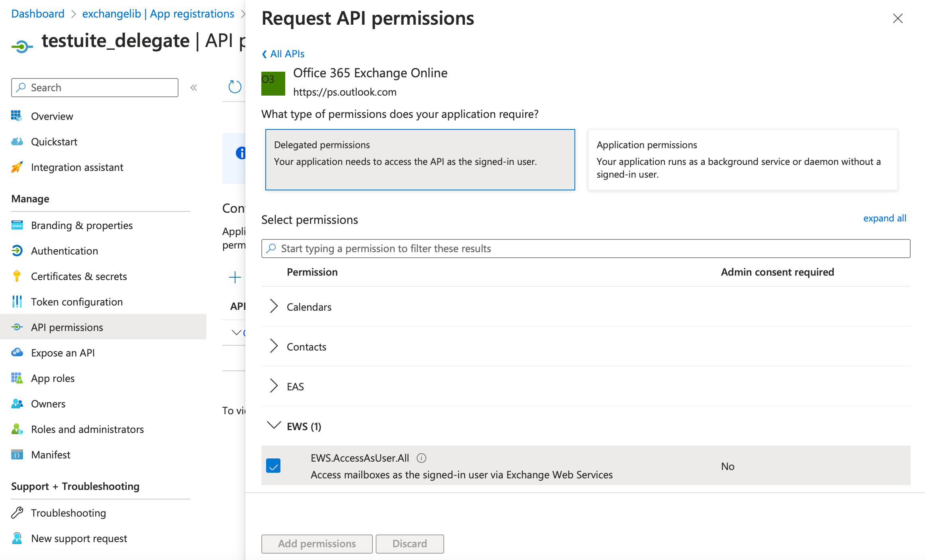Click the Expose an API cloud icon
The image size is (925, 560).
tap(17, 352)
